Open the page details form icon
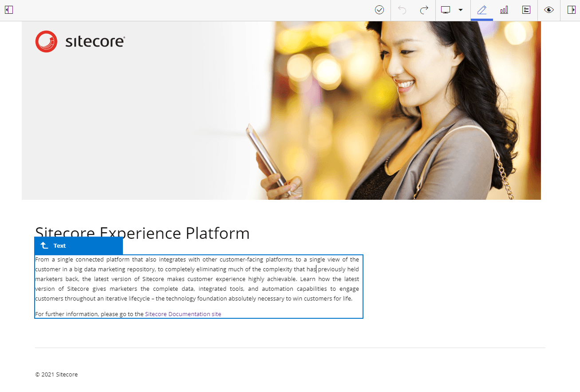 pos(526,10)
